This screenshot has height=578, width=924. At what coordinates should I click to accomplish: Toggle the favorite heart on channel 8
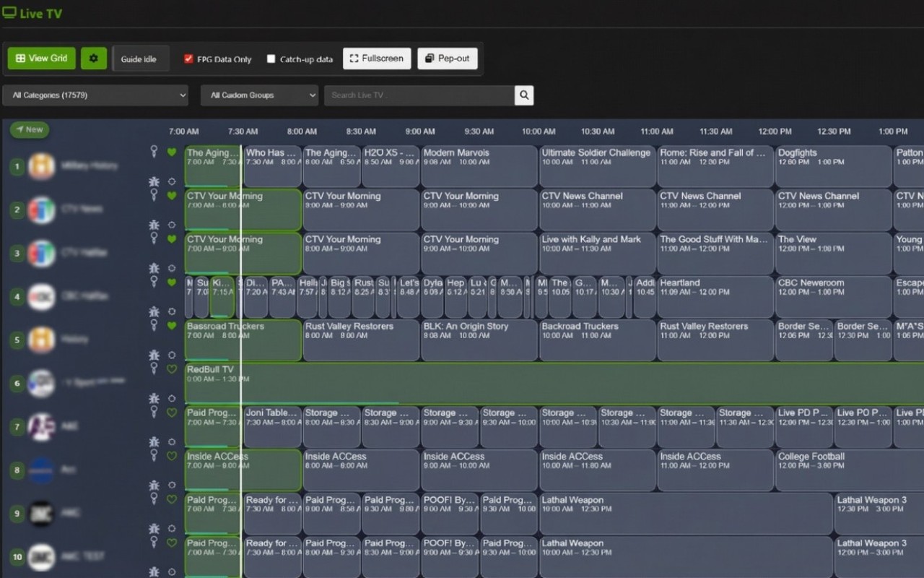[x=172, y=456]
